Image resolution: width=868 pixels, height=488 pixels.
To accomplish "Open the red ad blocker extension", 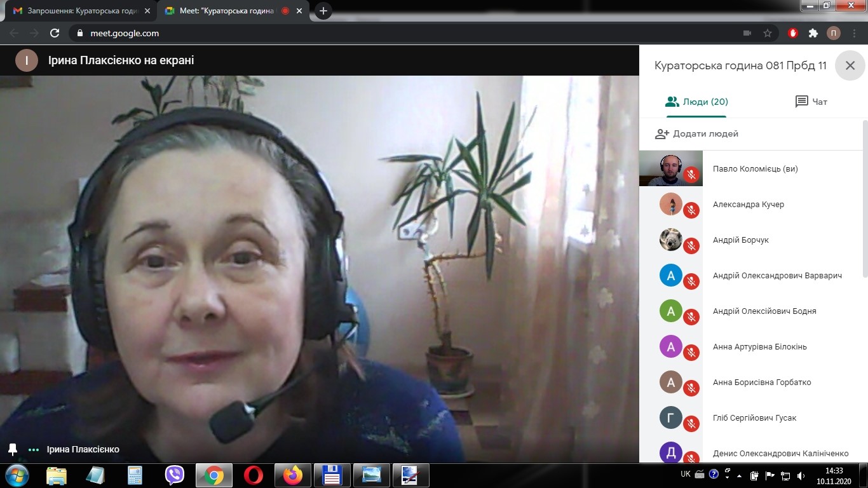I will click(793, 33).
